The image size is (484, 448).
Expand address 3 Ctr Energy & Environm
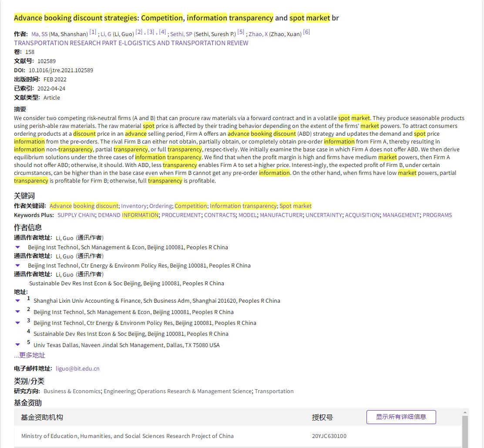coord(18,323)
